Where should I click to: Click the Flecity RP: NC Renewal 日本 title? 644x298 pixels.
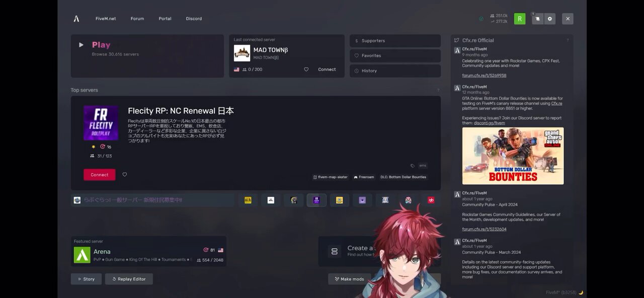pos(181,111)
